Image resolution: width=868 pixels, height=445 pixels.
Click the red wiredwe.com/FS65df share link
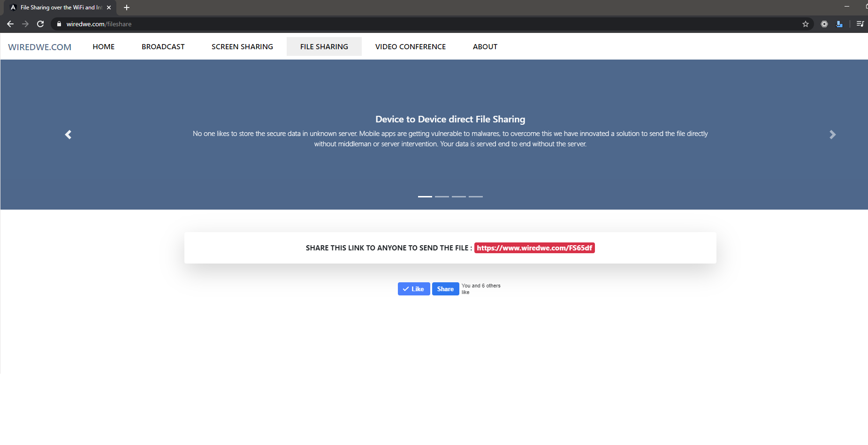(534, 248)
